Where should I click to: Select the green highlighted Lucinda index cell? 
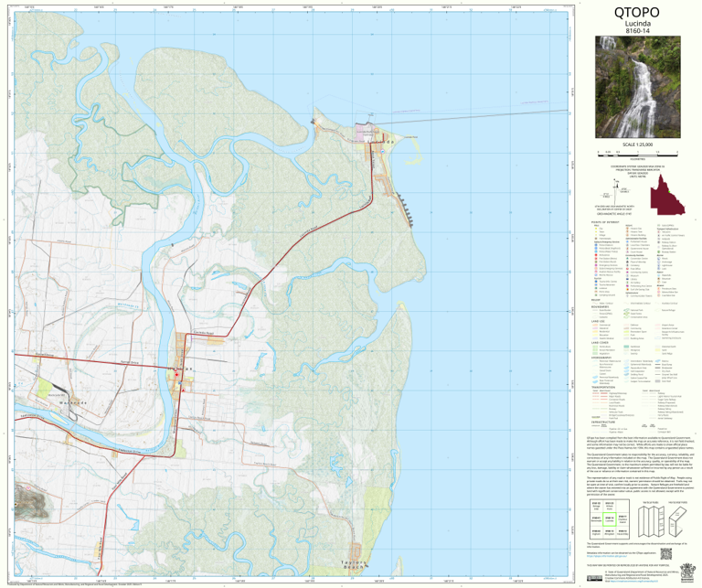[610, 519]
